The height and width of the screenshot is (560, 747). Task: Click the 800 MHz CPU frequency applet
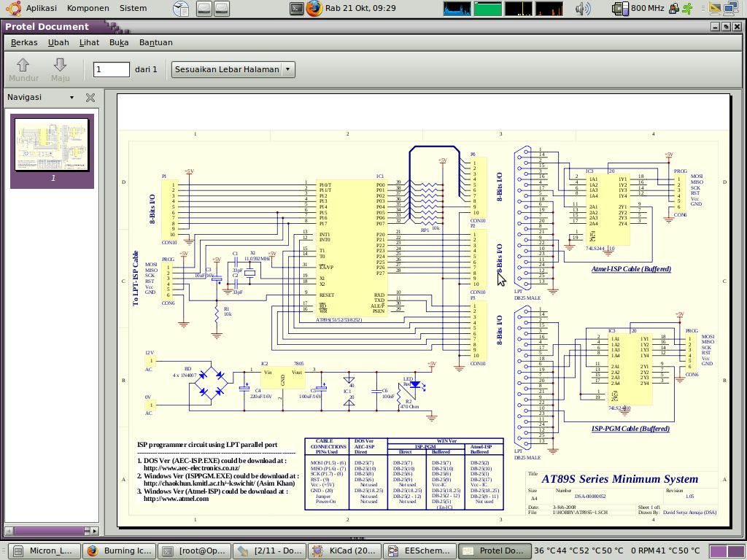[x=638, y=8]
